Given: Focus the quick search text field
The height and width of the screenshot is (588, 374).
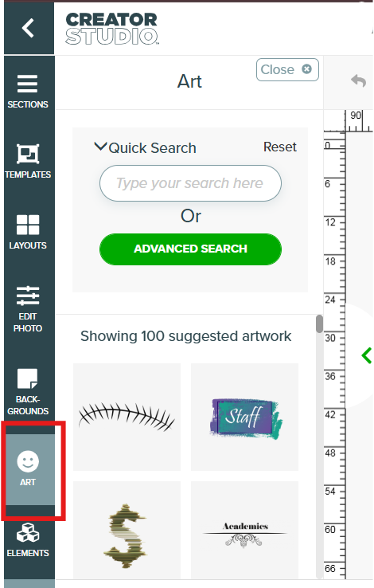Looking at the screenshot, I should click(x=190, y=183).
